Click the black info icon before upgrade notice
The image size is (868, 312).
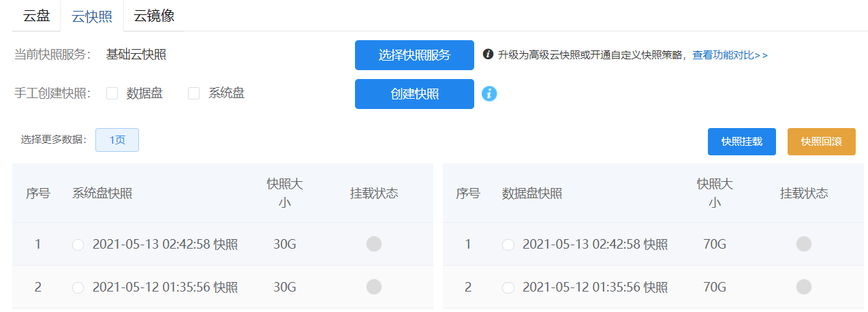(x=488, y=54)
